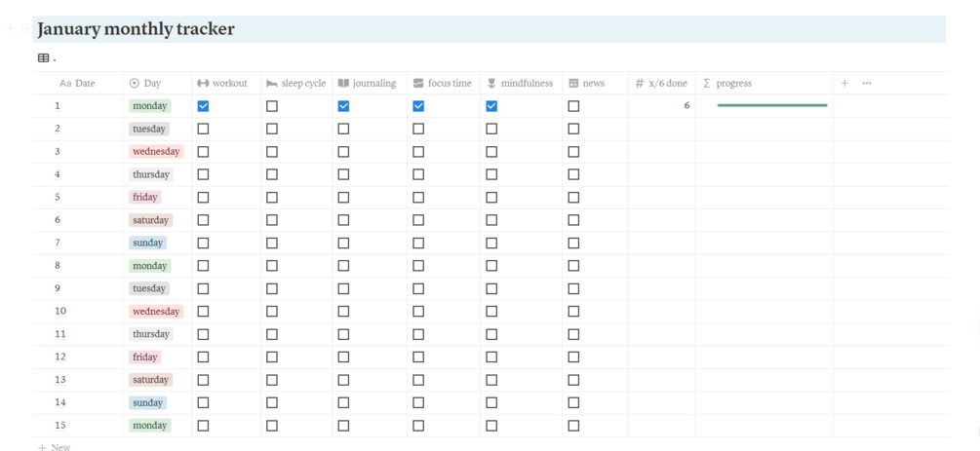Click the plus icon left of the title
Viewport: 980px width, 451px height.
(x=10, y=28)
